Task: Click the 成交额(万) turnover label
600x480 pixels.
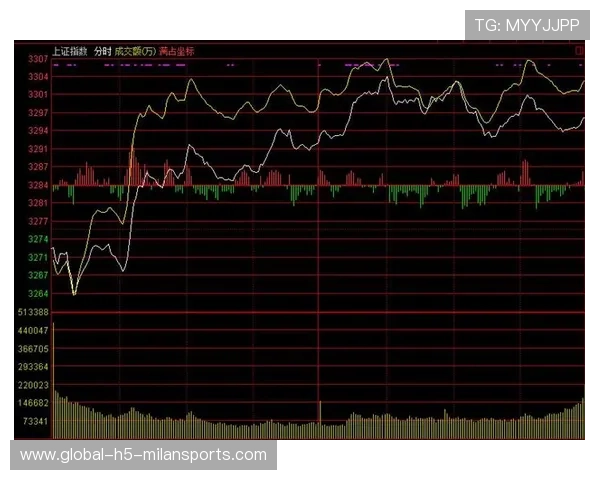Action: click(x=134, y=50)
